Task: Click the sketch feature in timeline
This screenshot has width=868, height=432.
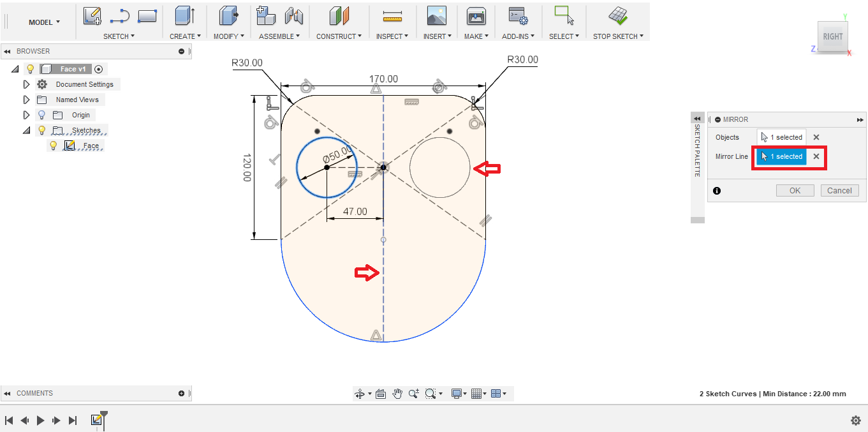Action: pyautogui.click(x=97, y=420)
